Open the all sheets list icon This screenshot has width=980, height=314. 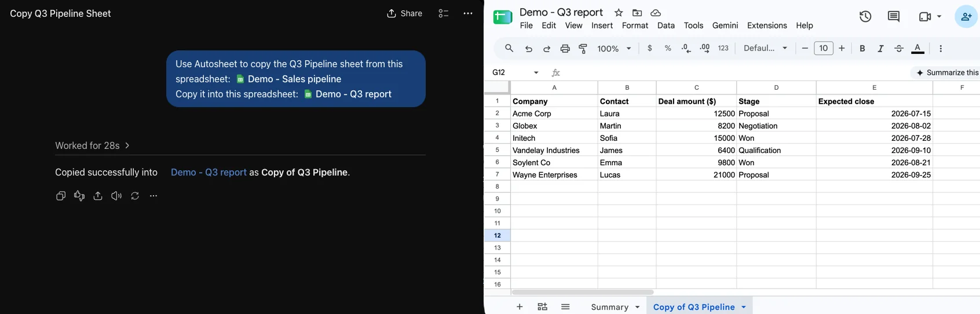[565, 307]
